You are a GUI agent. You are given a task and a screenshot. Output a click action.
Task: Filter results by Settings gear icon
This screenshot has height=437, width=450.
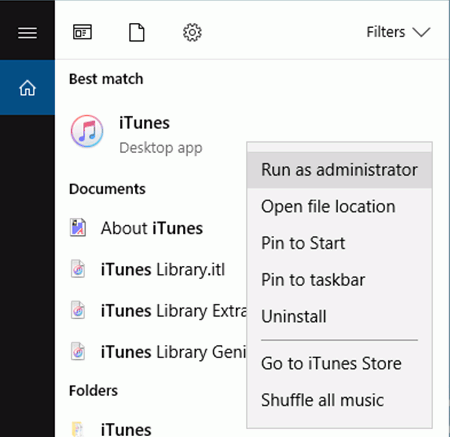192,32
